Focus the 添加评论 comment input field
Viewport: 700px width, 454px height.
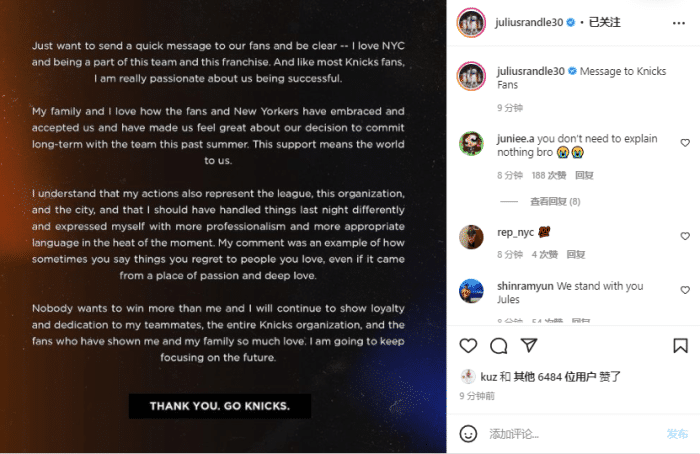[570, 434]
